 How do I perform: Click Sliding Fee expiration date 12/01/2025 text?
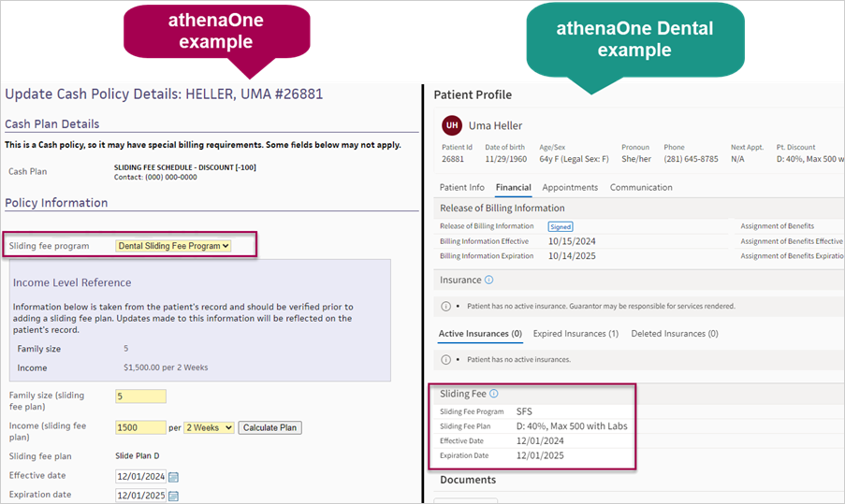tap(540, 455)
